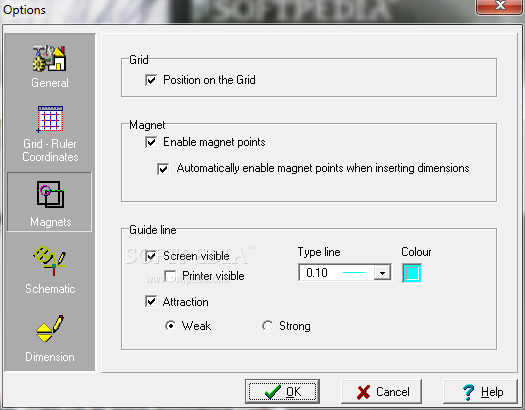Uncheck automatic magnet points for dimensions
Image resolution: width=525 pixels, height=410 pixels.
click(163, 169)
